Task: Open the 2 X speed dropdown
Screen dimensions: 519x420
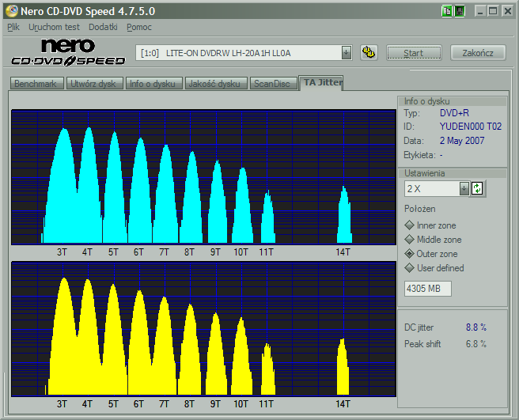Action: [464, 189]
